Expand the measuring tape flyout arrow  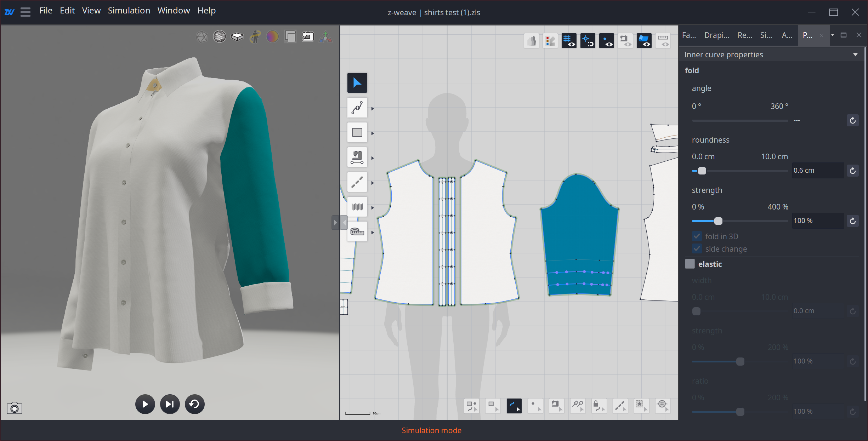pyautogui.click(x=373, y=233)
